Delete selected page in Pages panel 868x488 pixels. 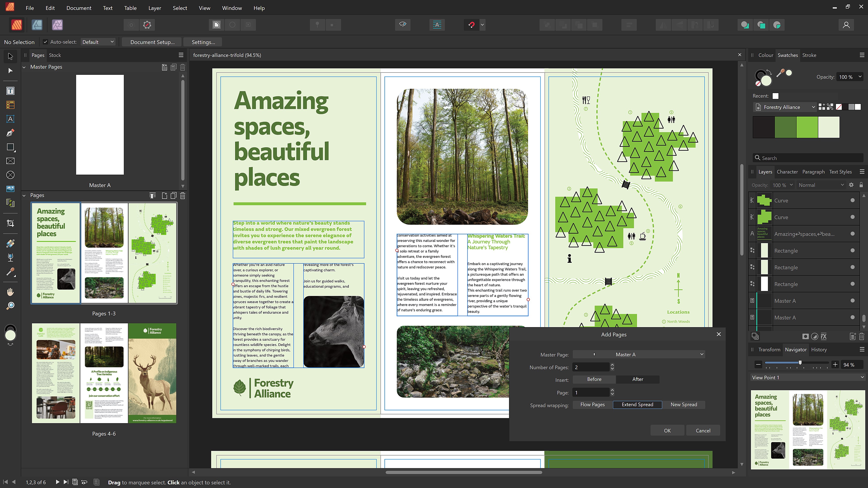coord(183,196)
